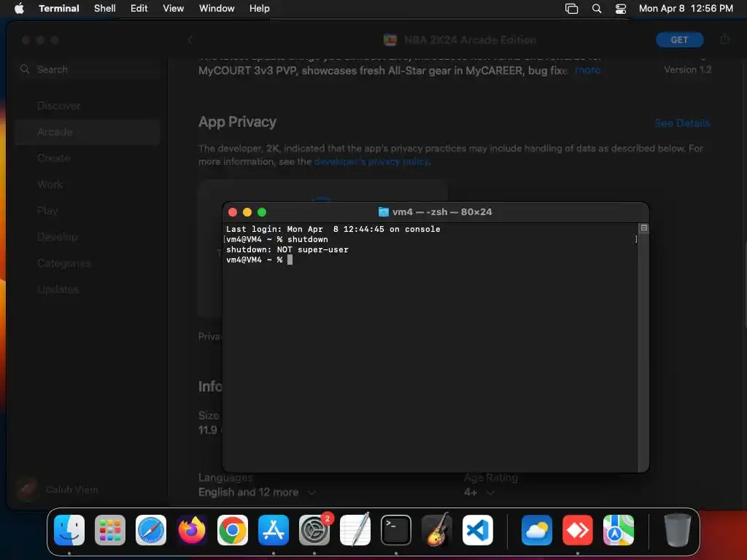Viewport: 747px width, 560px height.
Task: Launch Finder from the Dock
Action: click(x=69, y=530)
